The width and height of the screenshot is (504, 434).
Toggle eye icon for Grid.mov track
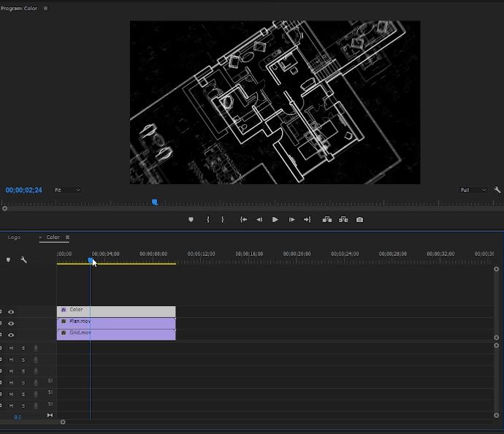tap(11, 335)
